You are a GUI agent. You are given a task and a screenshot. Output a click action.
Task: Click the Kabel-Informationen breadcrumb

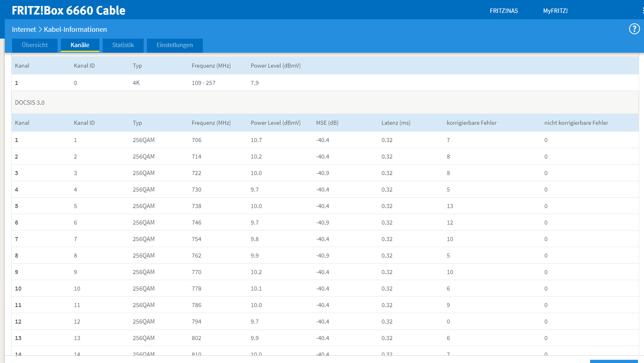tap(75, 29)
